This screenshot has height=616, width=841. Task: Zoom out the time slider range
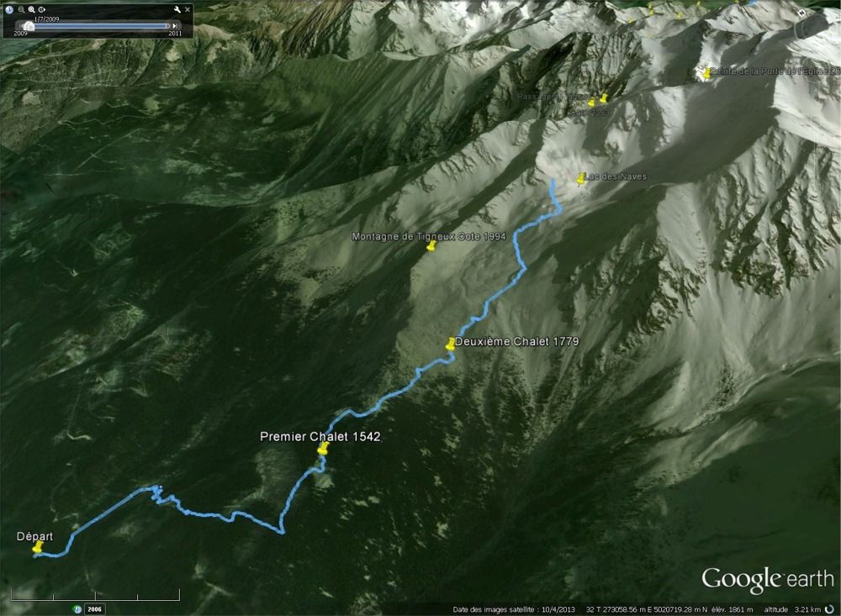tap(21, 9)
